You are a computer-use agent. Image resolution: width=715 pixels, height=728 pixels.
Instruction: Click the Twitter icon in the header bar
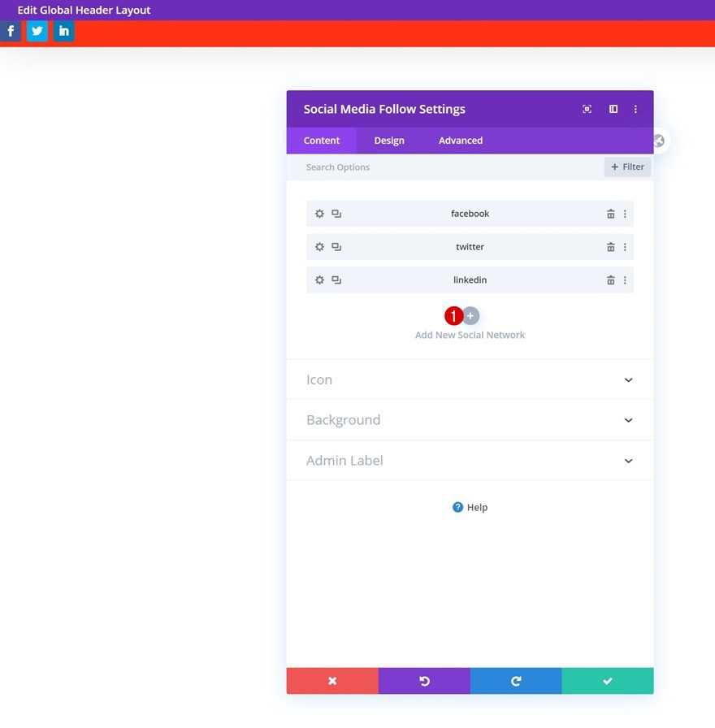click(37, 30)
